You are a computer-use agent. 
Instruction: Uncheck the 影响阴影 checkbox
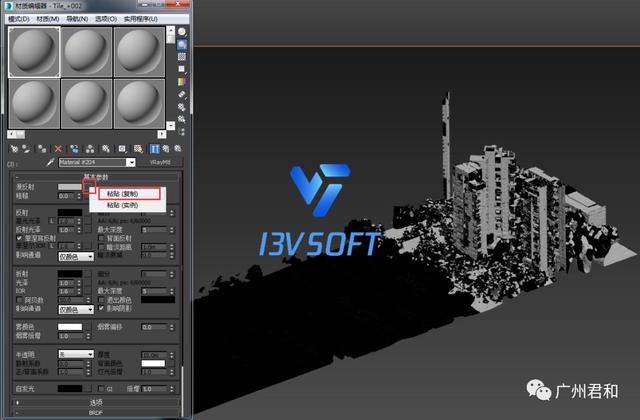(x=101, y=308)
